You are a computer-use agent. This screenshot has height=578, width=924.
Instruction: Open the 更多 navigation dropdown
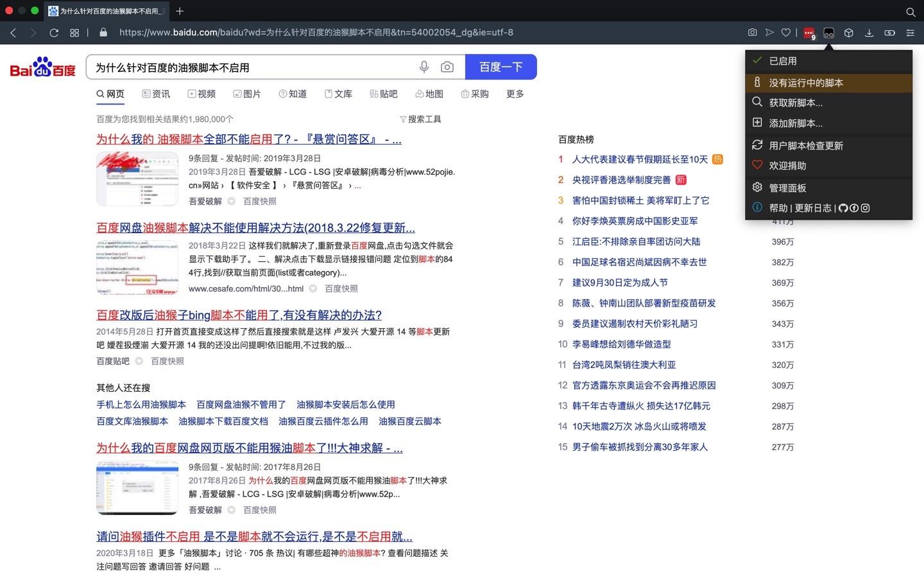pos(514,94)
